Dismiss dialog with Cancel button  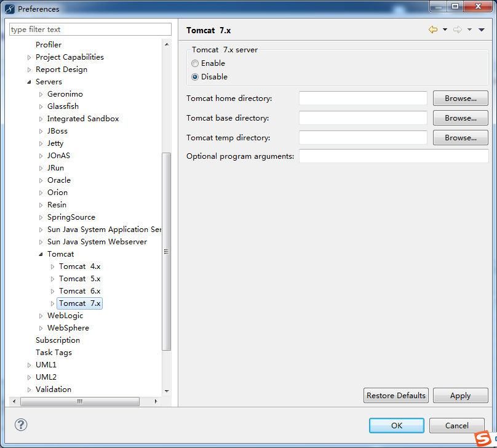tap(457, 425)
